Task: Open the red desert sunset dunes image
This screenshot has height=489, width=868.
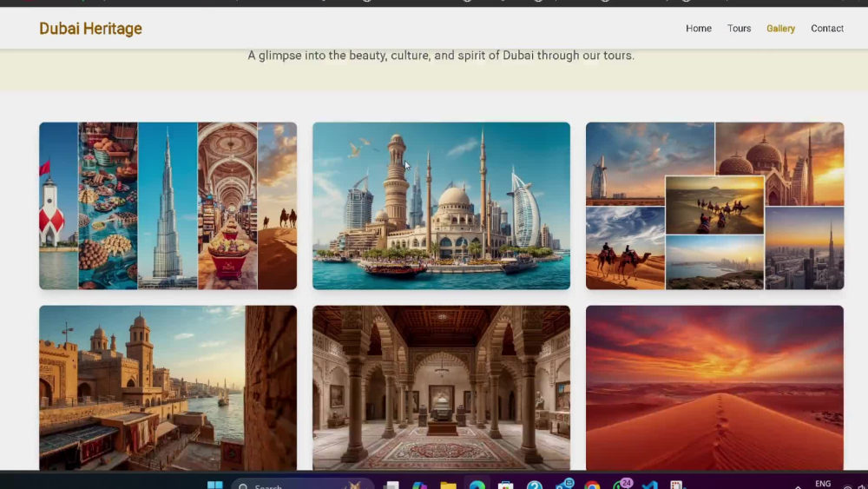Action: coord(714,387)
